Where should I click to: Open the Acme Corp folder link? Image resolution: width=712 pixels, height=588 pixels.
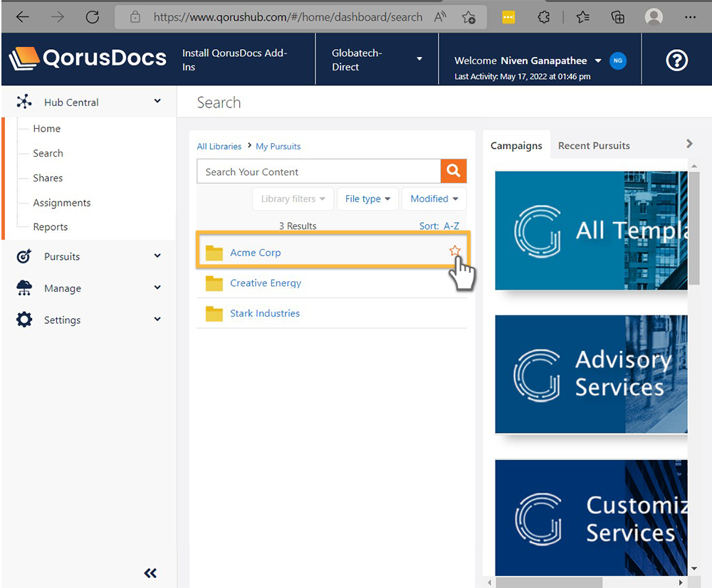point(255,253)
